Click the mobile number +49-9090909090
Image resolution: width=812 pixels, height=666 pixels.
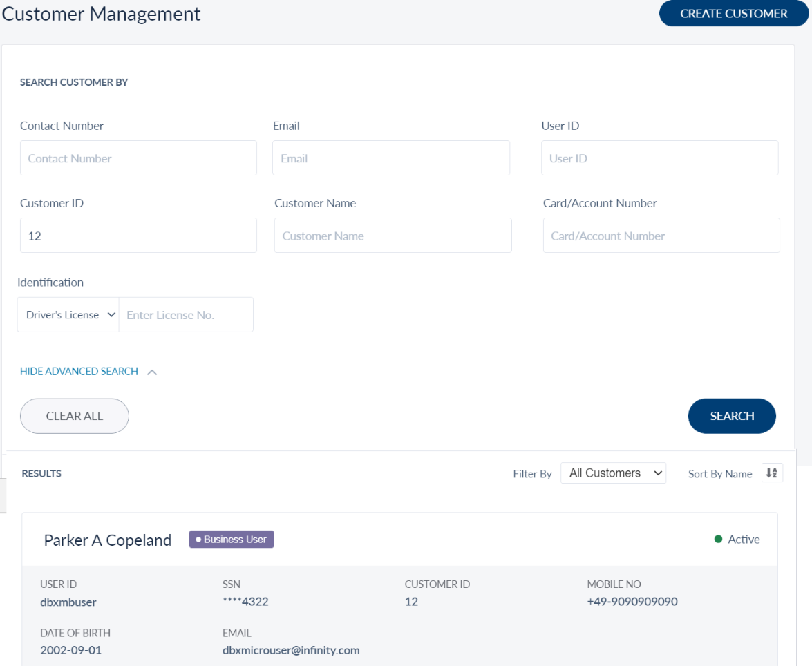click(632, 602)
